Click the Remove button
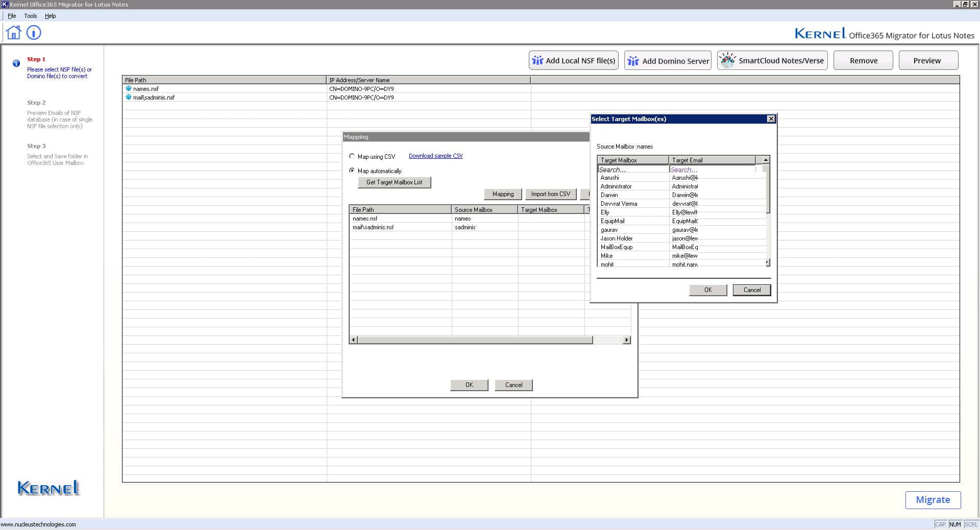This screenshot has height=530, width=980. [x=863, y=60]
